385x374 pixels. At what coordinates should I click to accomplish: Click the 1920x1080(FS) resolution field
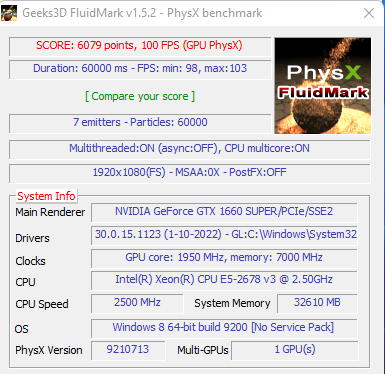click(190, 173)
